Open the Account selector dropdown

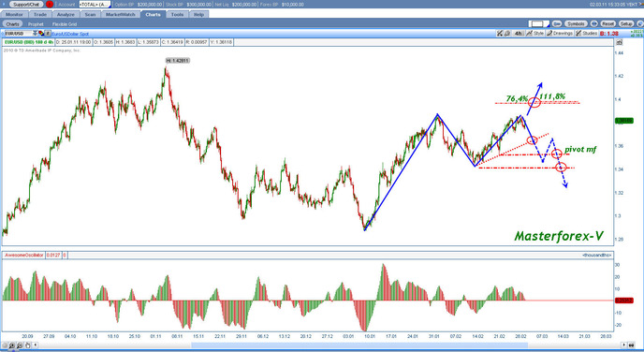[x=94, y=4]
